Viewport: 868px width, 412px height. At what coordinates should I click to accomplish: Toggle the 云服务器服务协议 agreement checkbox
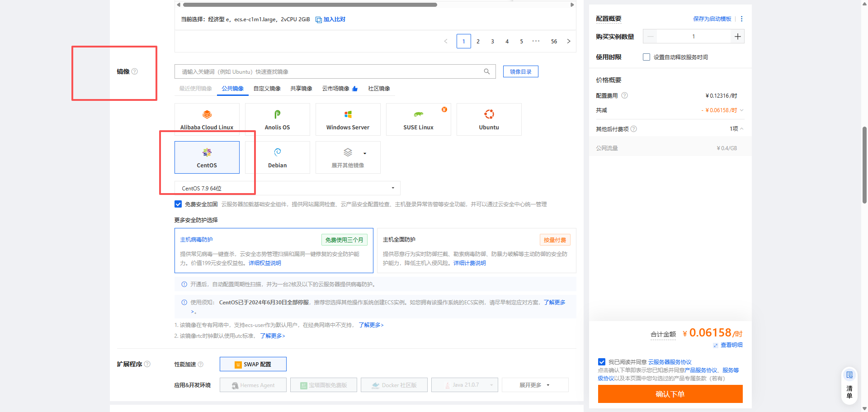(602, 362)
